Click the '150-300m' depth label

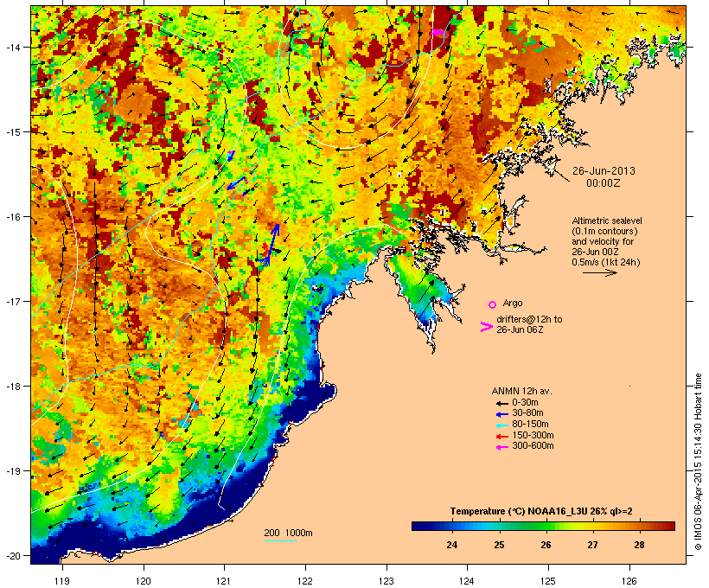(533, 435)
